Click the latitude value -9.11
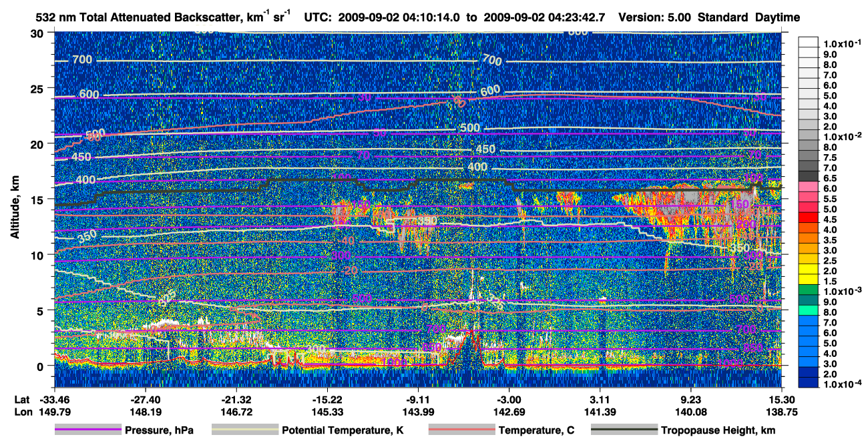The image size is (868, 445). tap(418, 399)
